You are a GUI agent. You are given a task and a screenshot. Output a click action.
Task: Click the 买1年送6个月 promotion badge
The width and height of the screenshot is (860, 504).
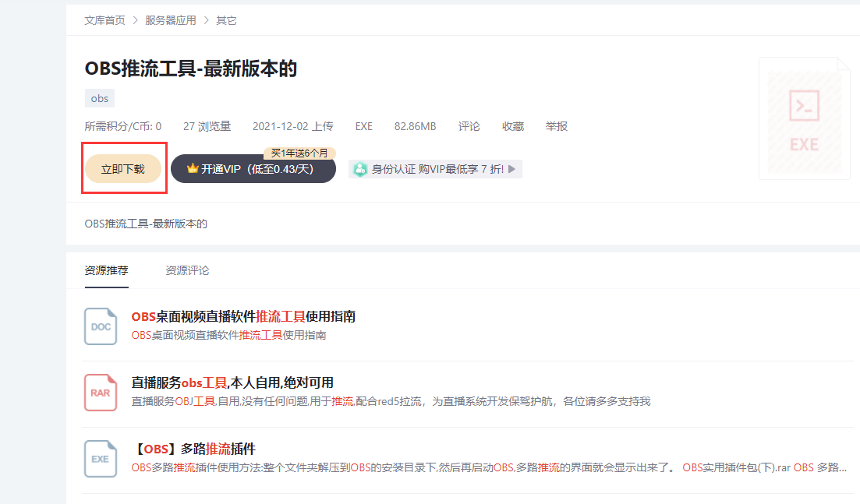(x=299, y=153)
